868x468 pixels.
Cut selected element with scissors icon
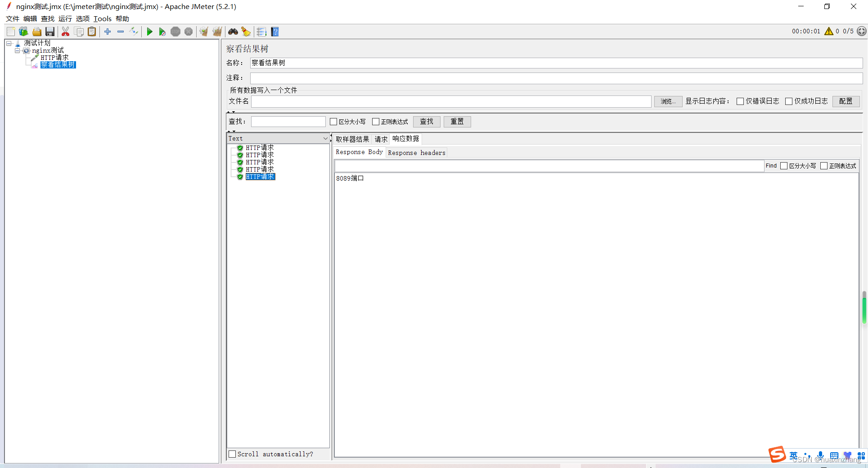[66, 32]
